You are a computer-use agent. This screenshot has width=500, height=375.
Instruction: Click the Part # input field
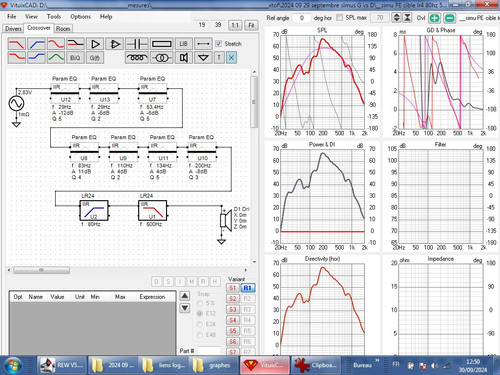tap(209, 351)
